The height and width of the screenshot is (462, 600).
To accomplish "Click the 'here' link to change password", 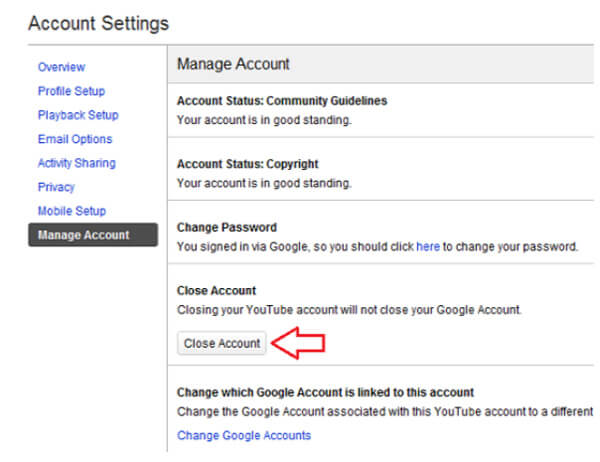I will pyautogui.click(x=428, y=247).
